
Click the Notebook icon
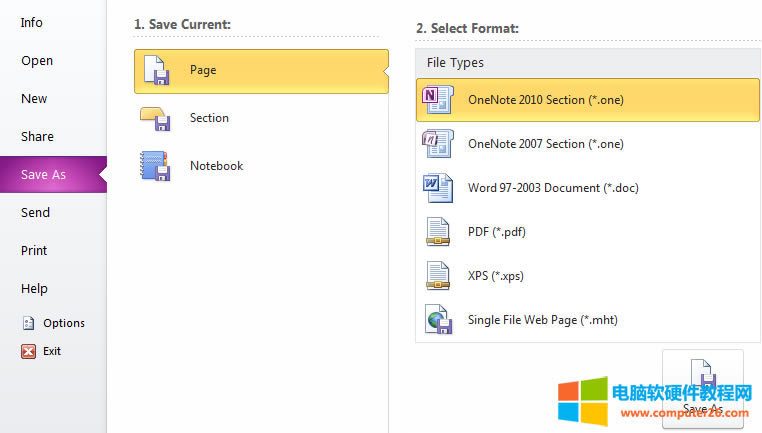pyautogui.click(x=156, y=166)
